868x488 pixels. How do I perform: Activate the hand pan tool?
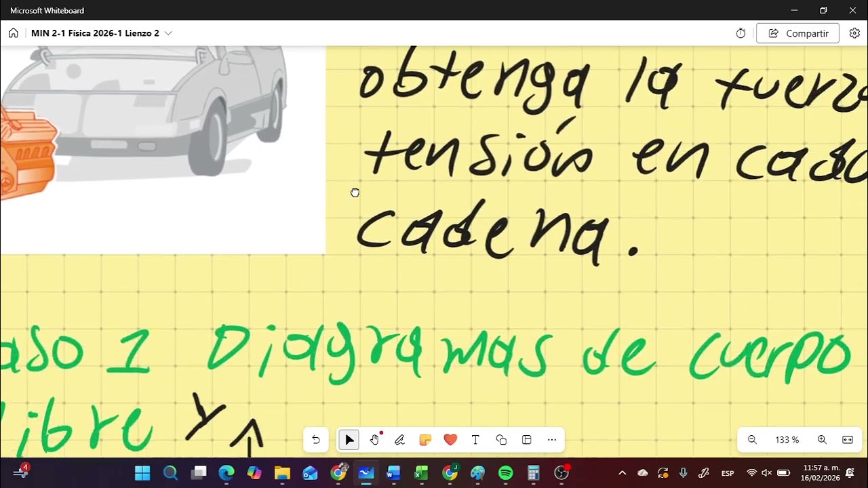374,440
